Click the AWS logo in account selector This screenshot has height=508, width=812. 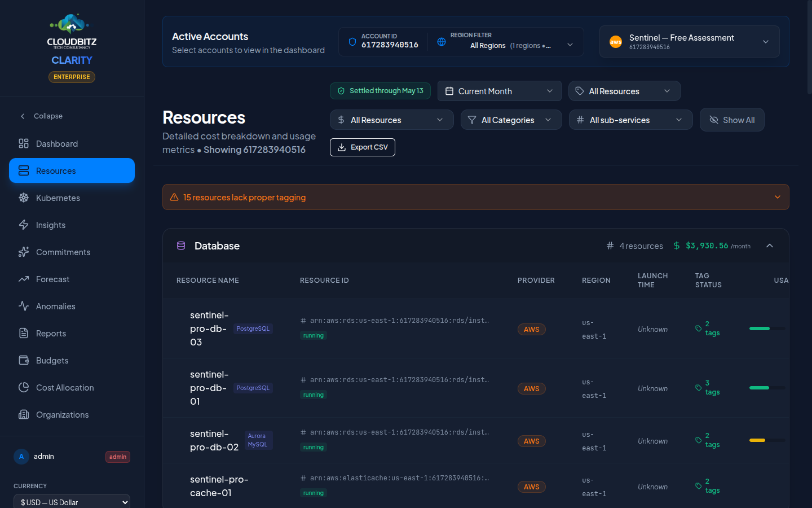tap(616, 42)
